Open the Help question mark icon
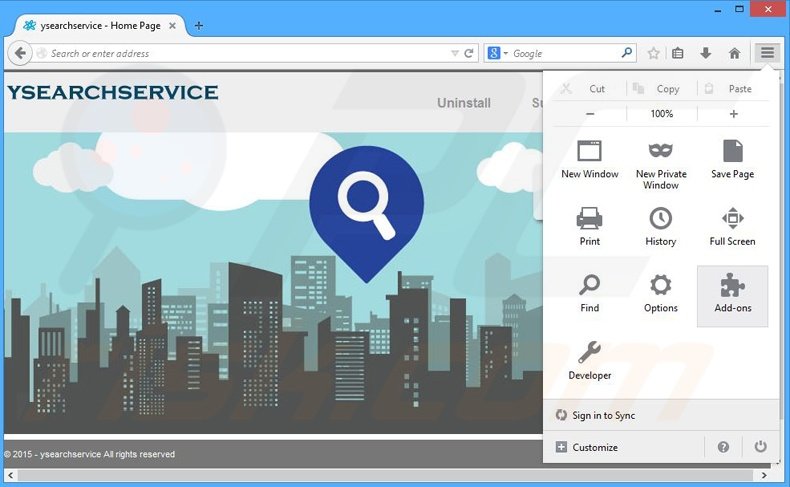 click(723, 447)
